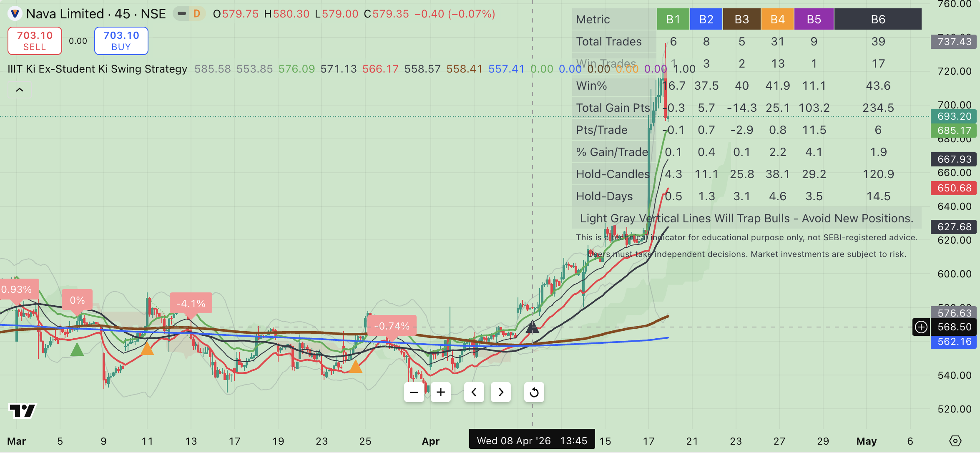Click the blue legend value 557.41
This screenshot has height=453, width=980.
pos(506,69)
